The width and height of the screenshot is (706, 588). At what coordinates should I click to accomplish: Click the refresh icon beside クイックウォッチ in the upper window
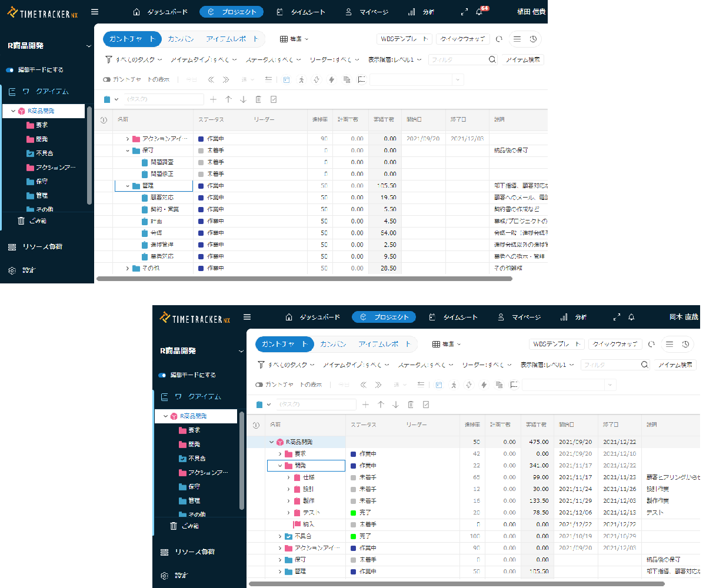[x=499, y=39]
